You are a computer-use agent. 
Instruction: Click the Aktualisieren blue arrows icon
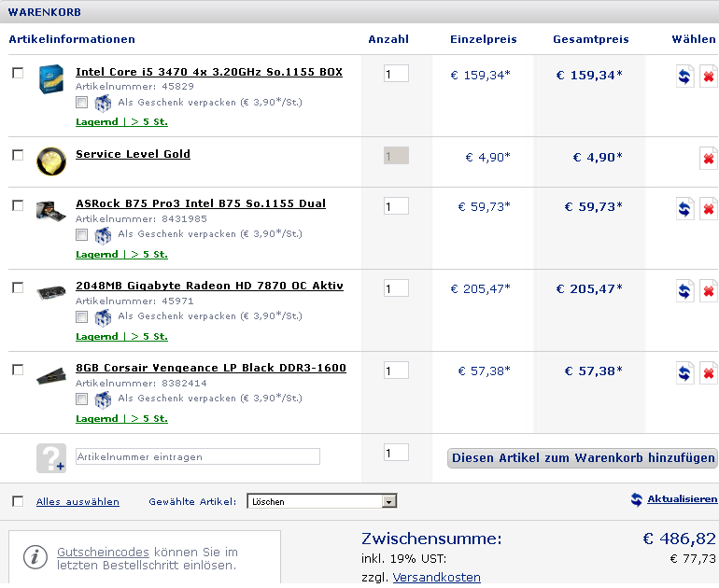[x=637, y=499]
